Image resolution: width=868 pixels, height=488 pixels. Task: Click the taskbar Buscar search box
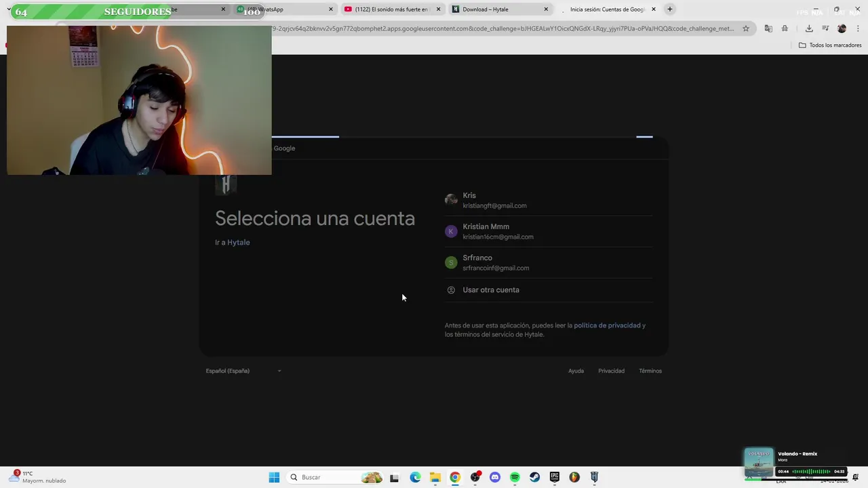click(336, 477)
